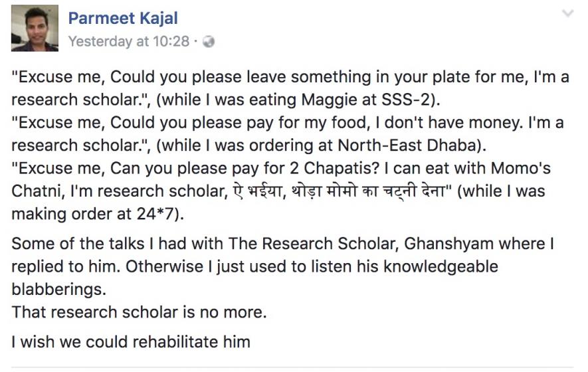588x372 pixels.
Task: Click 'I wish we could rehabilitate him'
Action: 130,342
